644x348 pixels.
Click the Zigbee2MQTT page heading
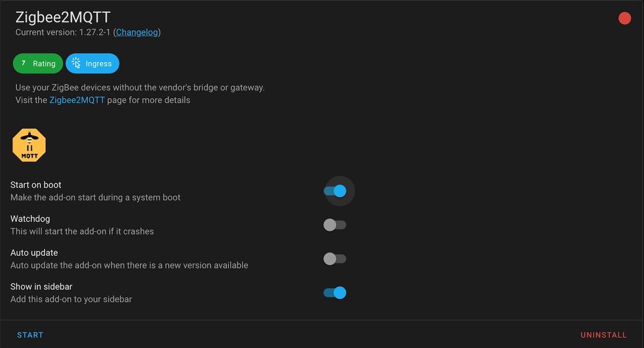tap(62, 17)
